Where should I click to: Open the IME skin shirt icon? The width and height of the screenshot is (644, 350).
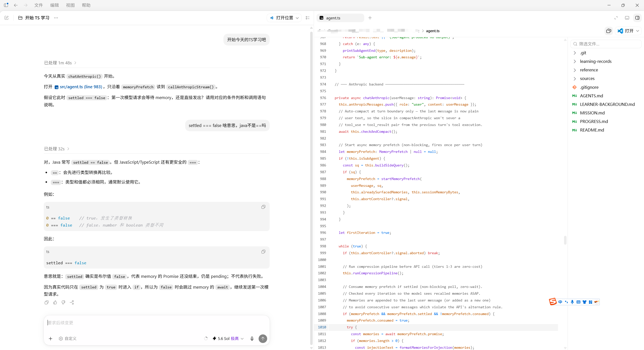[584, 302]
